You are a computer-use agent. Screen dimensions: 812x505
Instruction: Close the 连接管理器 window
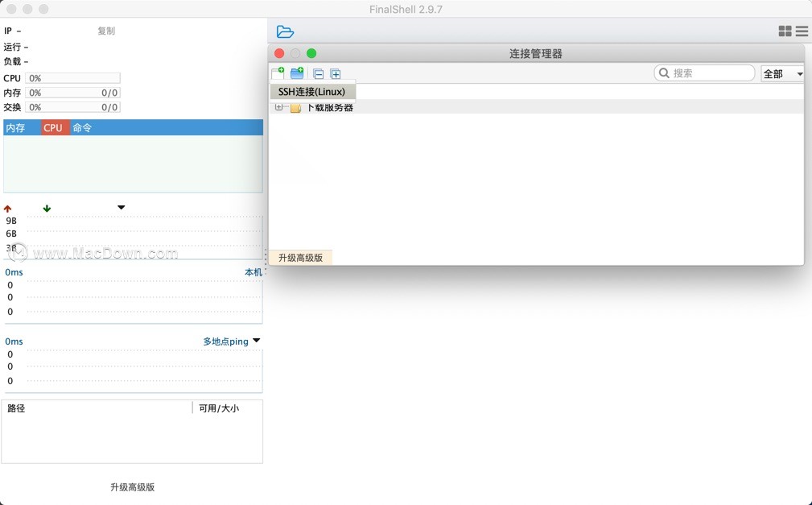point(279,53)
